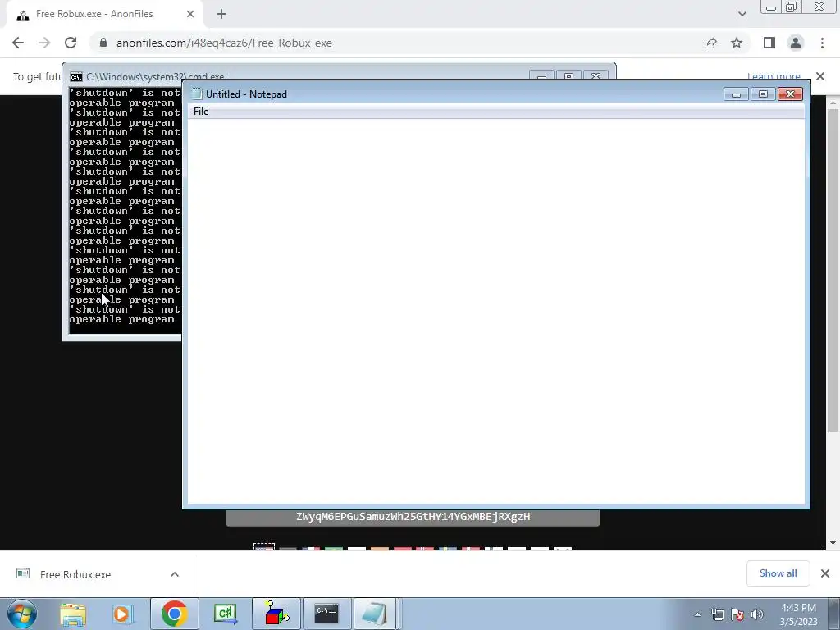
Task: Close the Free Robux.exe AnonFiles tab
Action: point(190,14)
